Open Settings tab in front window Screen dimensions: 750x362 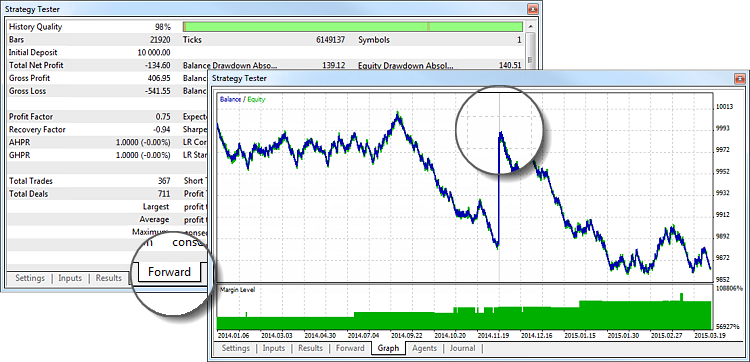pos(236,348)
